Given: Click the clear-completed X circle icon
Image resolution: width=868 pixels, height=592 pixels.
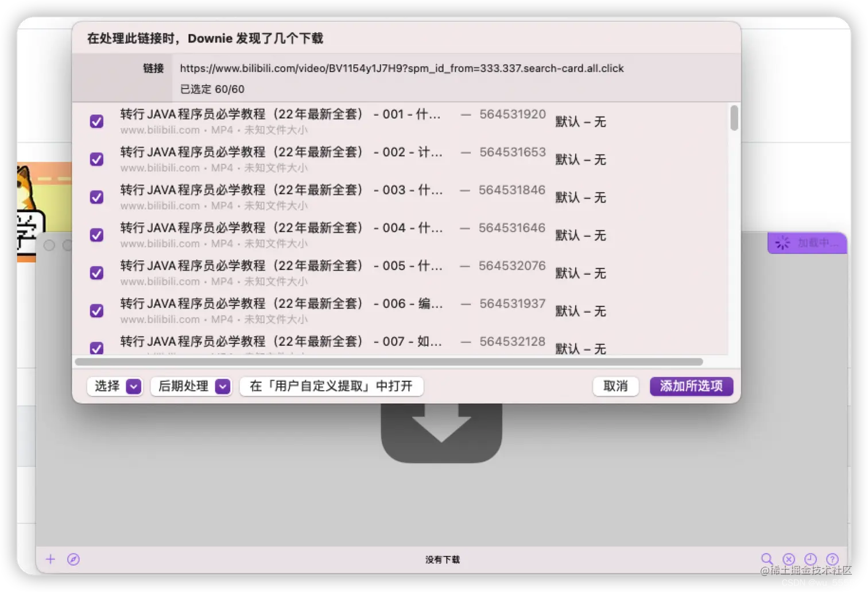Looking at the screenshot, I should [789, 559].
